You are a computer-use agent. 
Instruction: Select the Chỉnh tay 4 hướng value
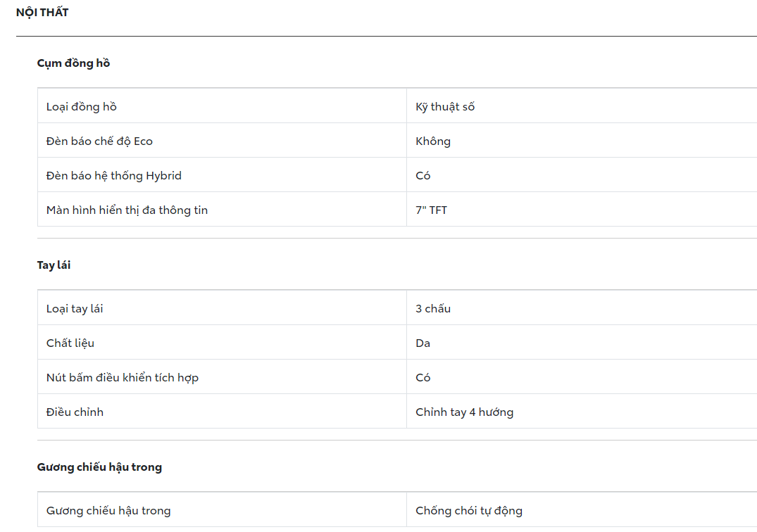(x=464, y=412)
